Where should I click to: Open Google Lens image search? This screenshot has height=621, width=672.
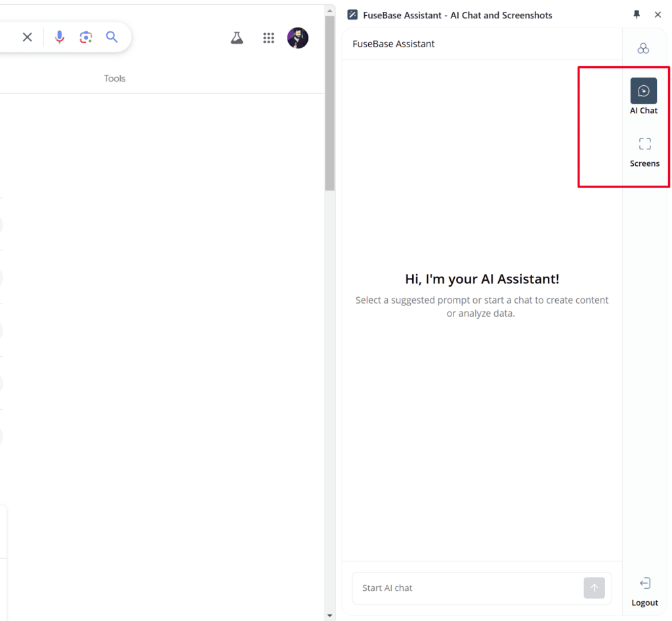click(86, 37)
